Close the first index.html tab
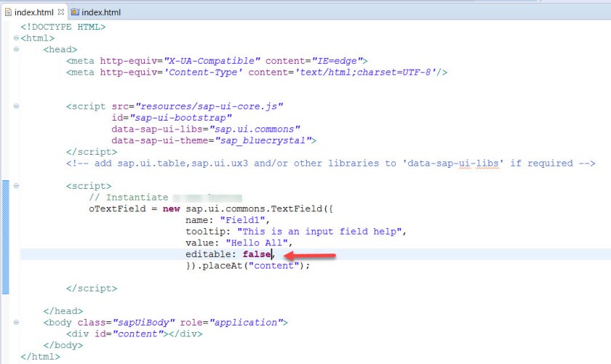This screenshot has width=611, height=364. point(61,12)
